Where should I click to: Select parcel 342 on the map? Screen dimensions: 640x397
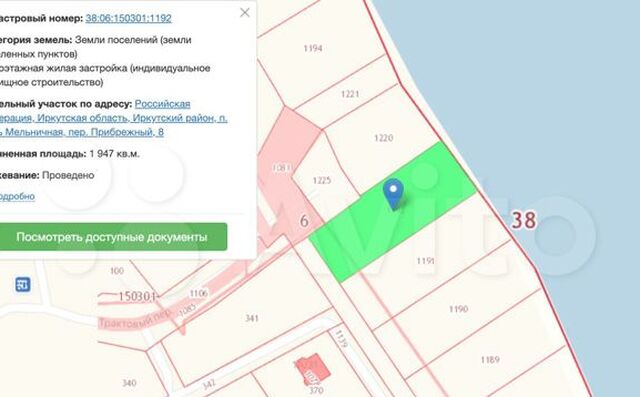click(x=209, y=384)
